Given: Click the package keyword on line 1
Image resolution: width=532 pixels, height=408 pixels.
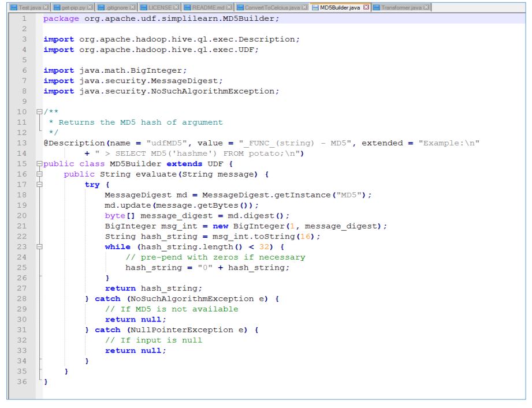Looking at the screenshot, I should pos(61,18).
